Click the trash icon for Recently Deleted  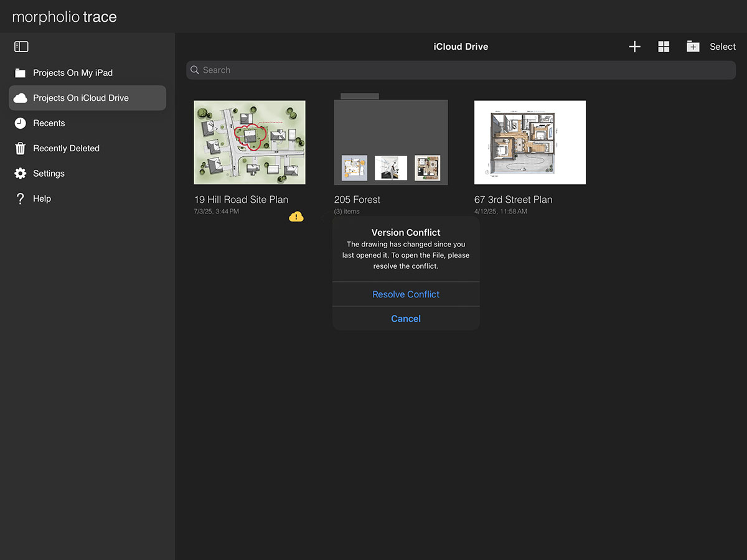coord(21,148)
